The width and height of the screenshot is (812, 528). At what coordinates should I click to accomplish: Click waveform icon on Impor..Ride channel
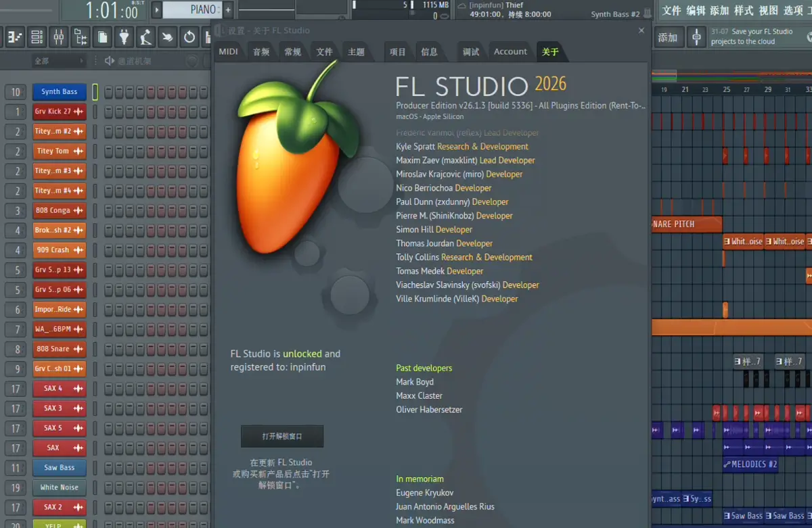point(79,310)
